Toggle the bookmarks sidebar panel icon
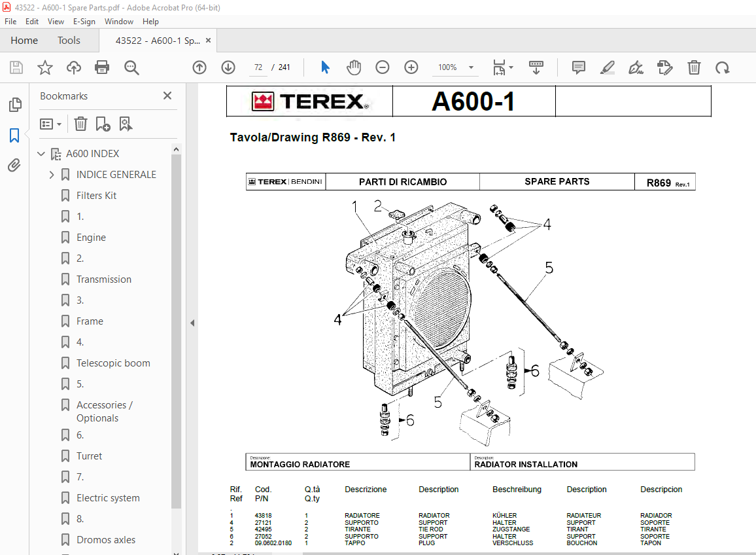 14,135
